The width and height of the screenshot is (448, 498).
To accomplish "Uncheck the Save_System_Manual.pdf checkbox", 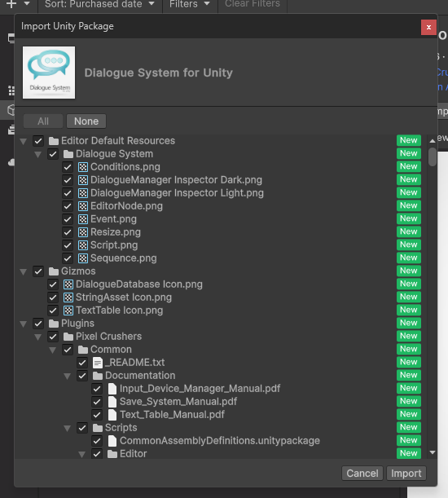I will point(96,402).
